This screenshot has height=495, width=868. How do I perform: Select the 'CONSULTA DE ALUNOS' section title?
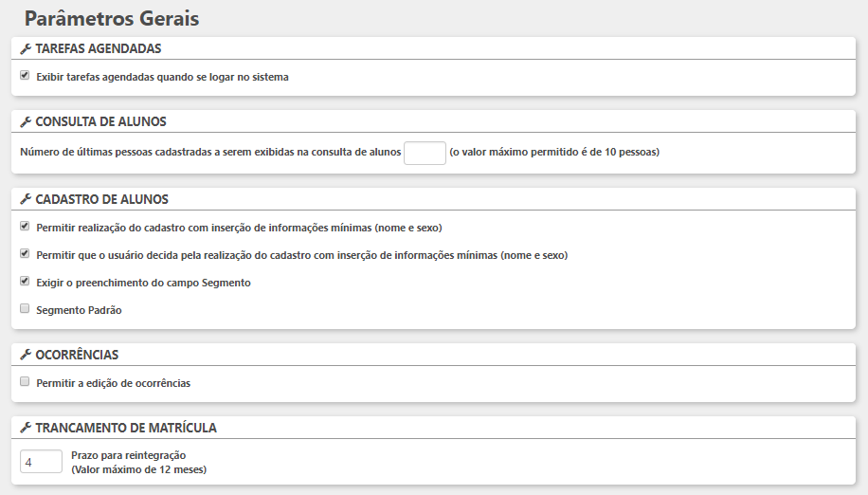click(x=100, y=121)
